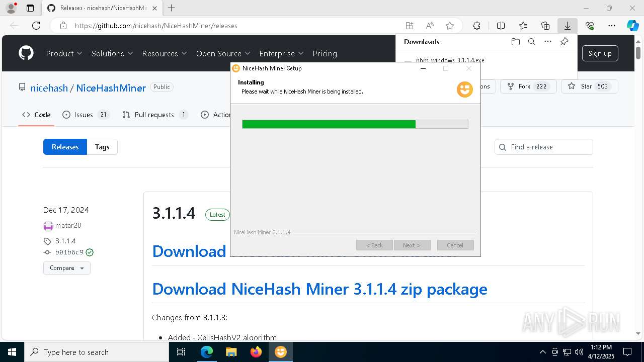This screenshot has width=644, height=362.
Task: Open browser Downloads toolbar icon
Action: (x=567, y=26)
